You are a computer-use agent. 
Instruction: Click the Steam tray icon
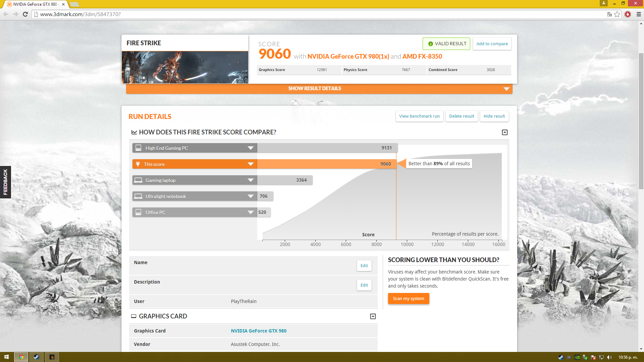561,357
